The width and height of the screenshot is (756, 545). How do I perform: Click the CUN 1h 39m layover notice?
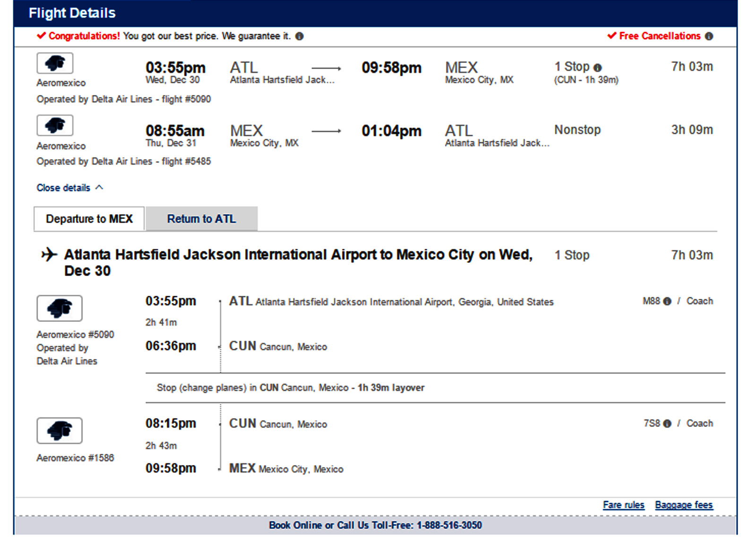(291, 388)
